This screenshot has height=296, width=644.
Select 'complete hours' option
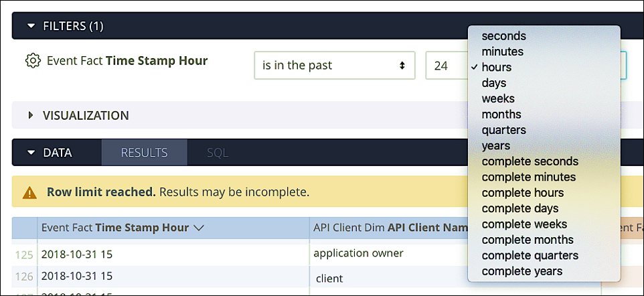coord(524,193)
